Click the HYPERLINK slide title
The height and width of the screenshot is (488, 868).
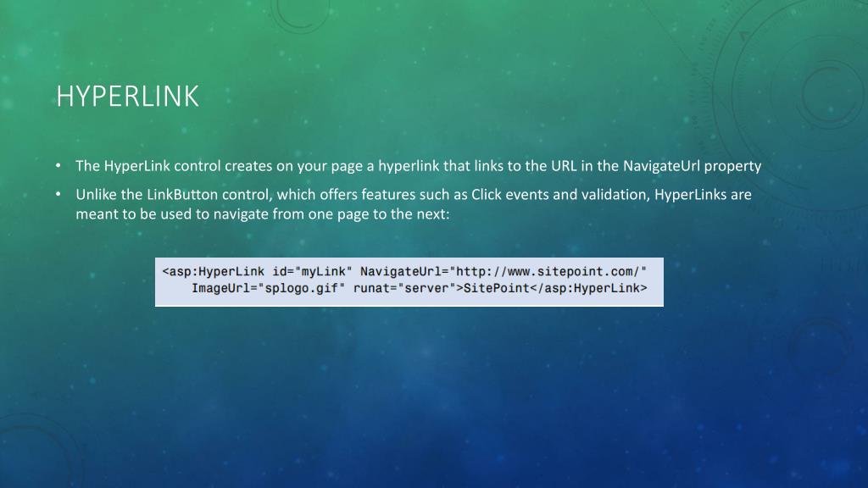(127, 97)
